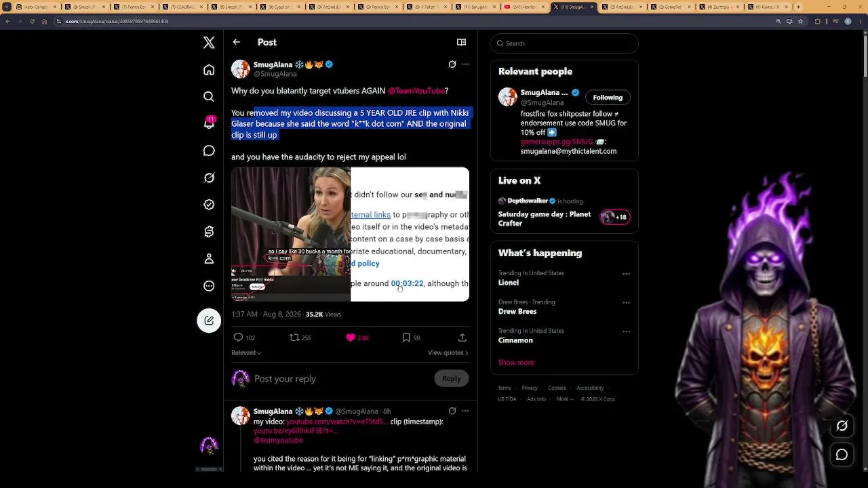Expand the More footer menu
The height and width of the screenshot is (488, 868).
coord(564,399)
